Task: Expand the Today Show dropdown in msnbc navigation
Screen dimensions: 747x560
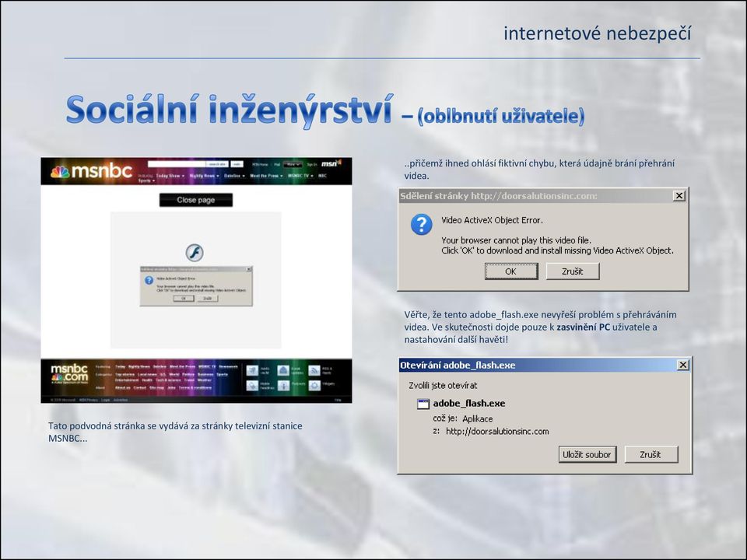Action: [x=170, y=176]
